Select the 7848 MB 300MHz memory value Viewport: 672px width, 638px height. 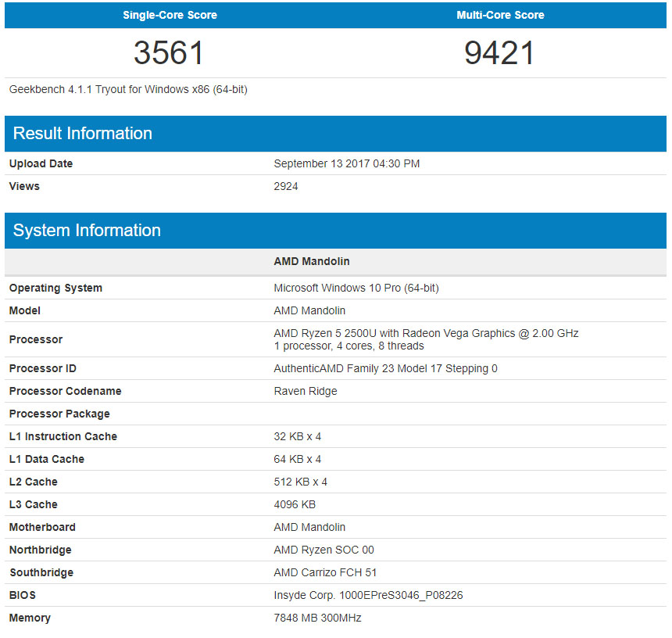pyautogui.click(x=317, y=618)
